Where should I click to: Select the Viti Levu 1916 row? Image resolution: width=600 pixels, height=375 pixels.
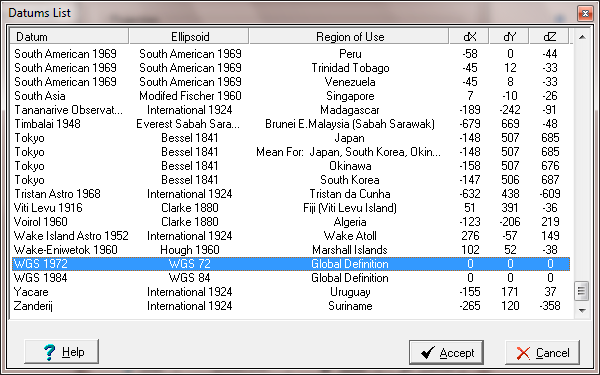291,208
